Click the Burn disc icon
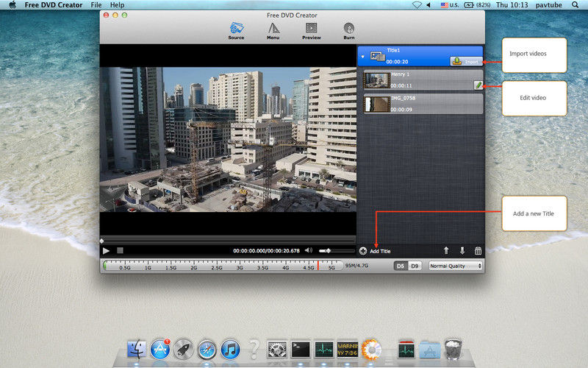The width and height of the screenshot is (588, 368). pos(348,30)
